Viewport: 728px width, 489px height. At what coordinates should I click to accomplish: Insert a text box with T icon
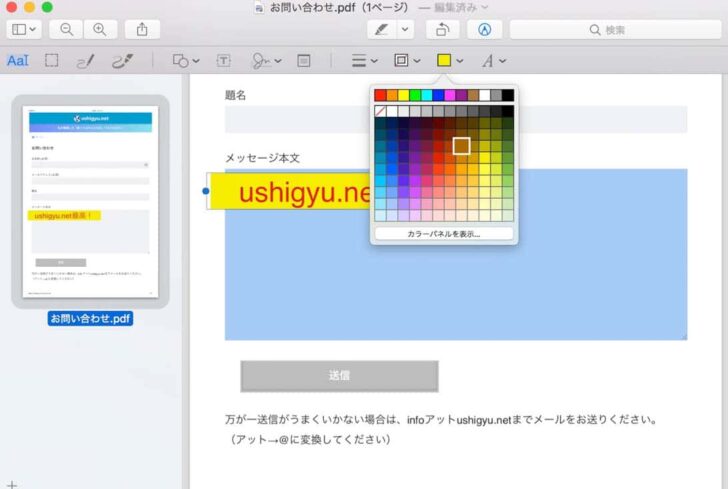(223, 60)
